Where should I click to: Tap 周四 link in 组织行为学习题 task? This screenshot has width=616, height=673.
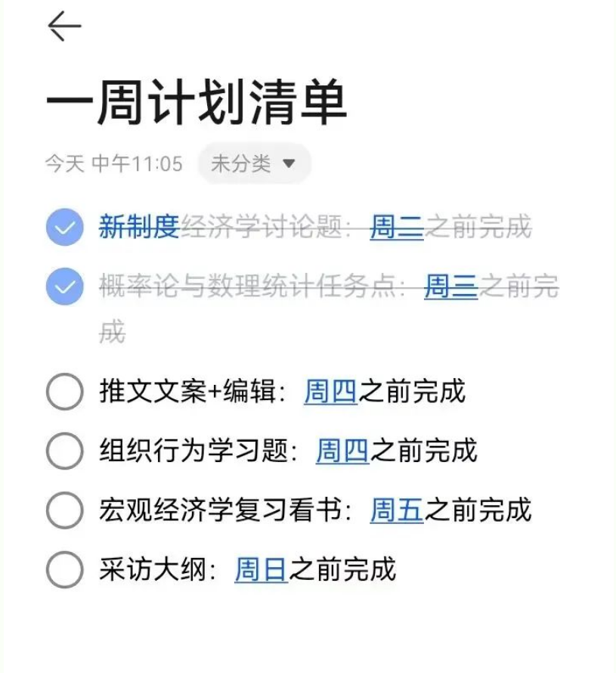(342, 451)
